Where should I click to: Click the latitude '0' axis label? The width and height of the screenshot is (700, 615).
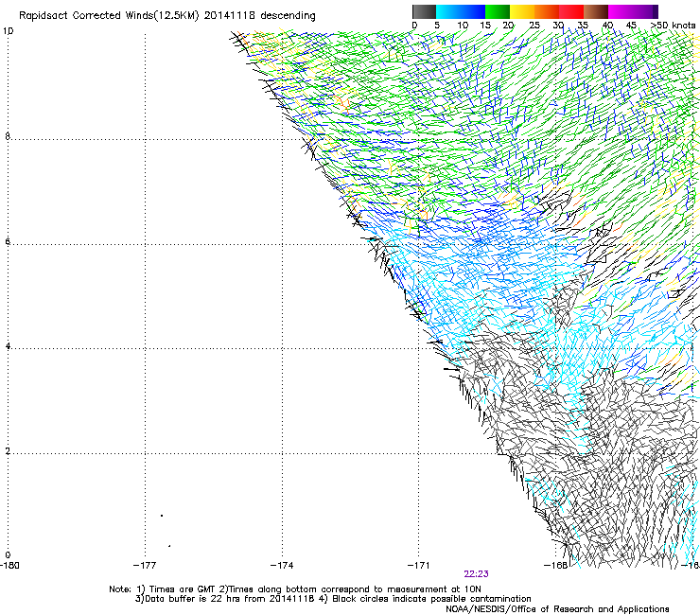coord(8,555)
